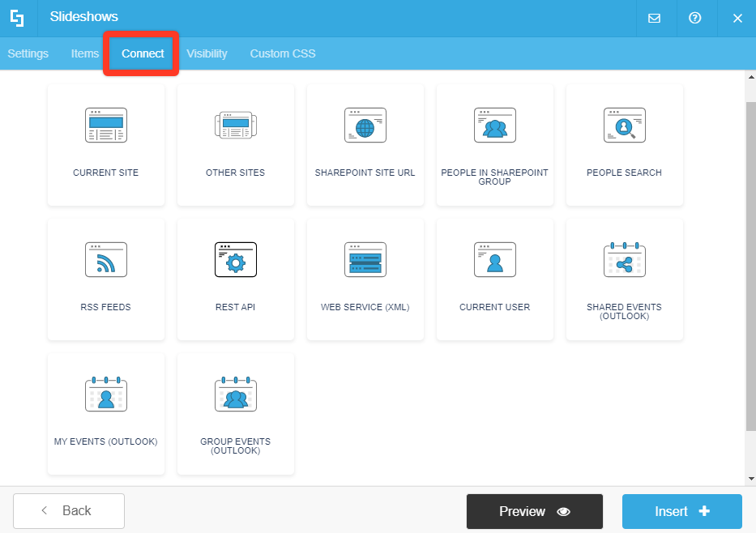The image size is (756, 533).
Task: Click the vertical scrollbar thumb
Action: click(750, 266)
